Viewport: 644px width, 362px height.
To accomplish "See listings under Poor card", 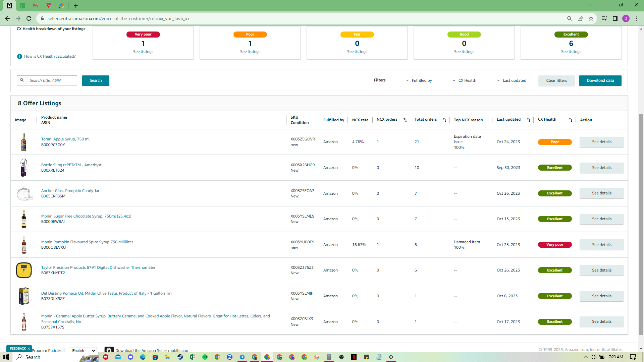I will (x=250, y=52).
